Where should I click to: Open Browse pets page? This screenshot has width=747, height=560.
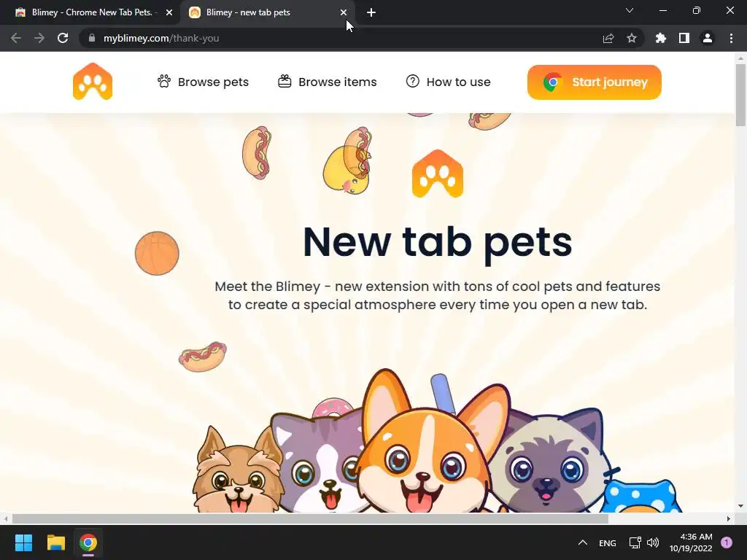tap(203, 82)
